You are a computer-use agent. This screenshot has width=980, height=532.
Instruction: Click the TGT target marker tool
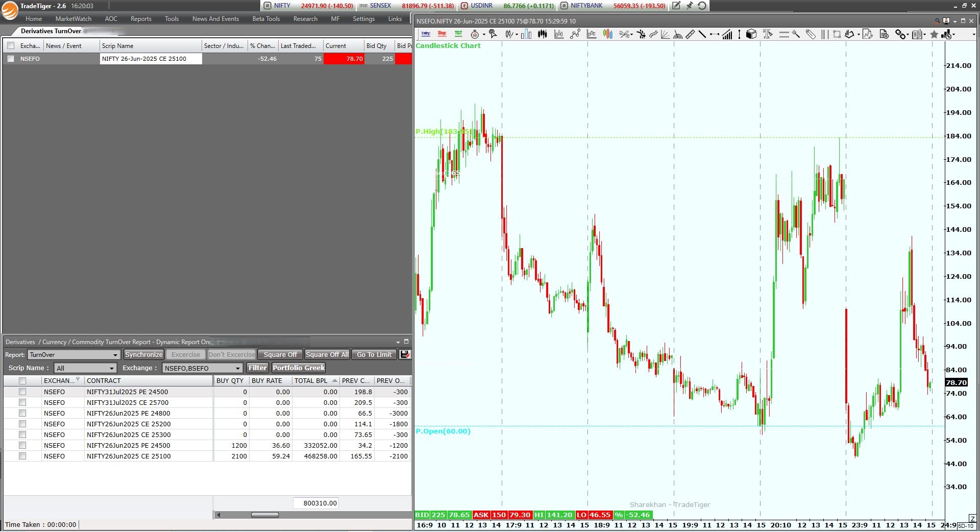(x=458, y=34)
